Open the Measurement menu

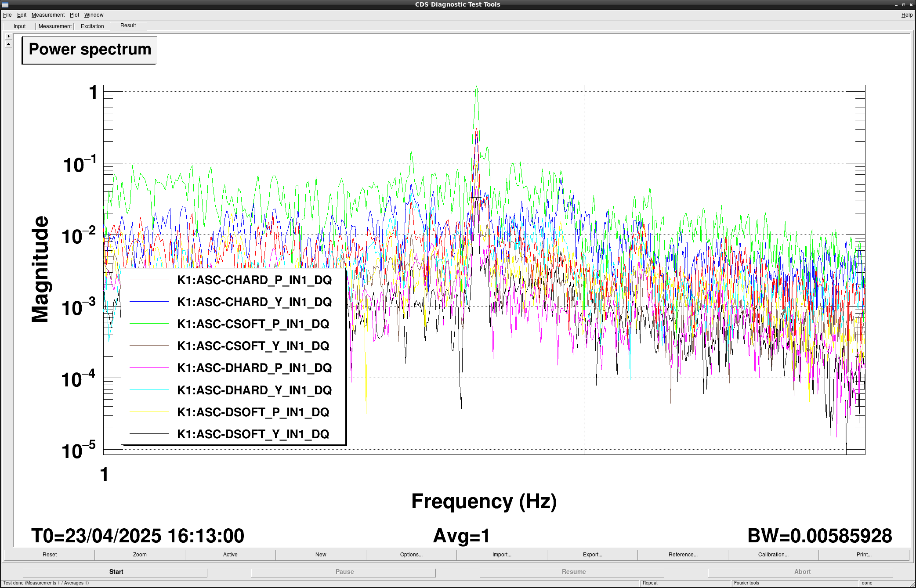pos(48,15)
